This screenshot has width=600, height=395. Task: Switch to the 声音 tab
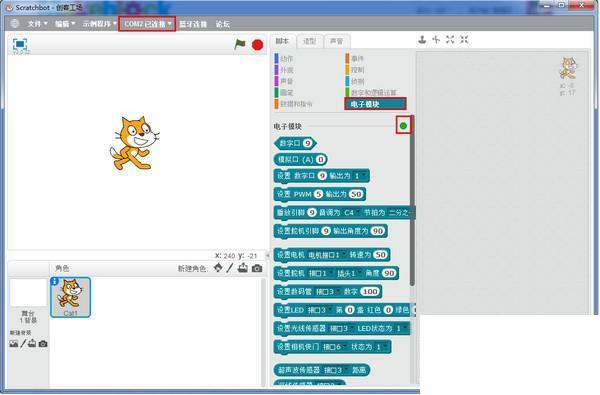point(336,41)
